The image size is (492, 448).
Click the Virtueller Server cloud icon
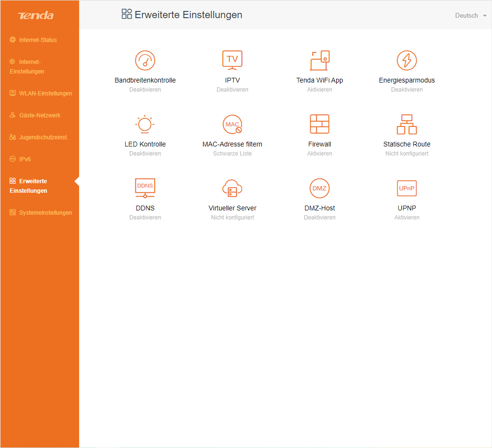(x=232, y=188)
